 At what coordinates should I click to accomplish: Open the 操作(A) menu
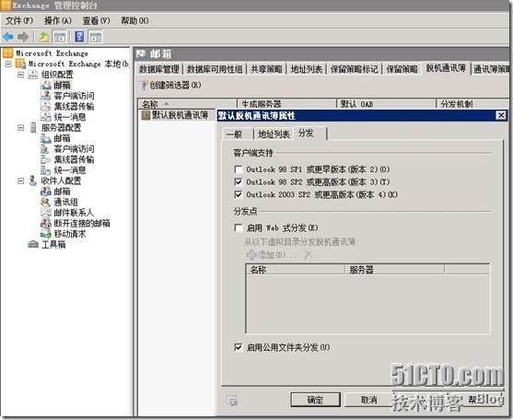[58, 20]
